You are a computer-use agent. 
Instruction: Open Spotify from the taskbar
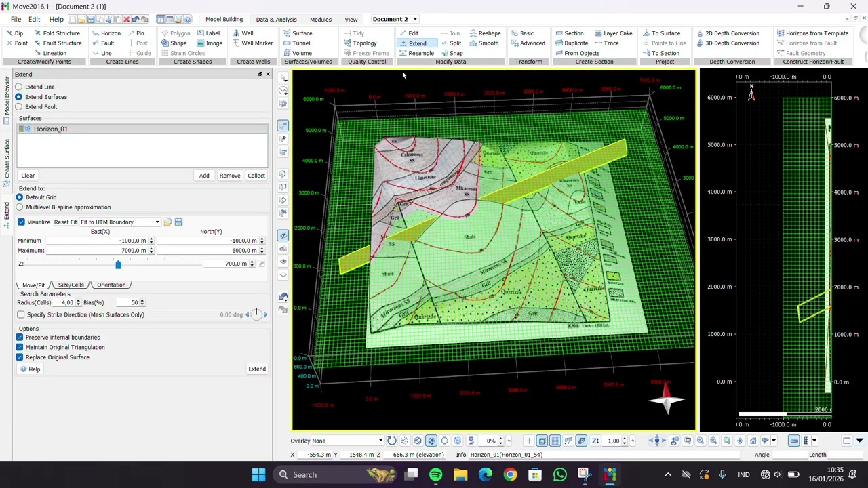435,474
